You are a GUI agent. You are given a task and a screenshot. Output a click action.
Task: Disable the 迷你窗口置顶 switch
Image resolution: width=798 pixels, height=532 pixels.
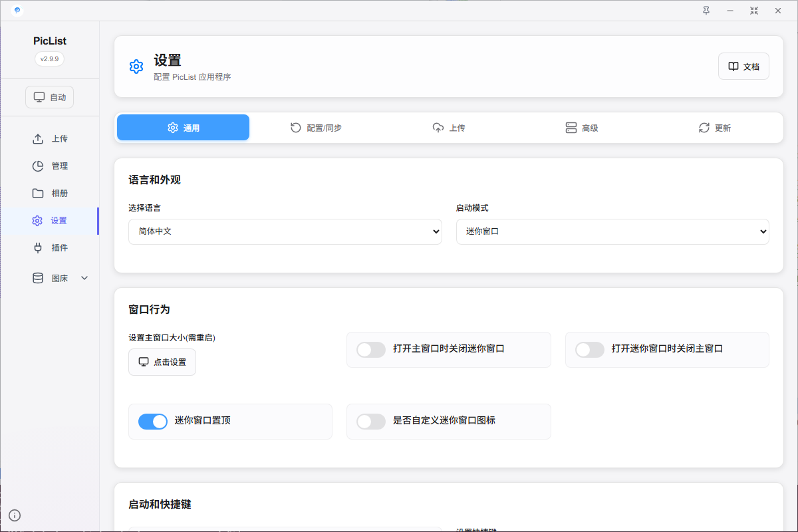click(153, 421)
